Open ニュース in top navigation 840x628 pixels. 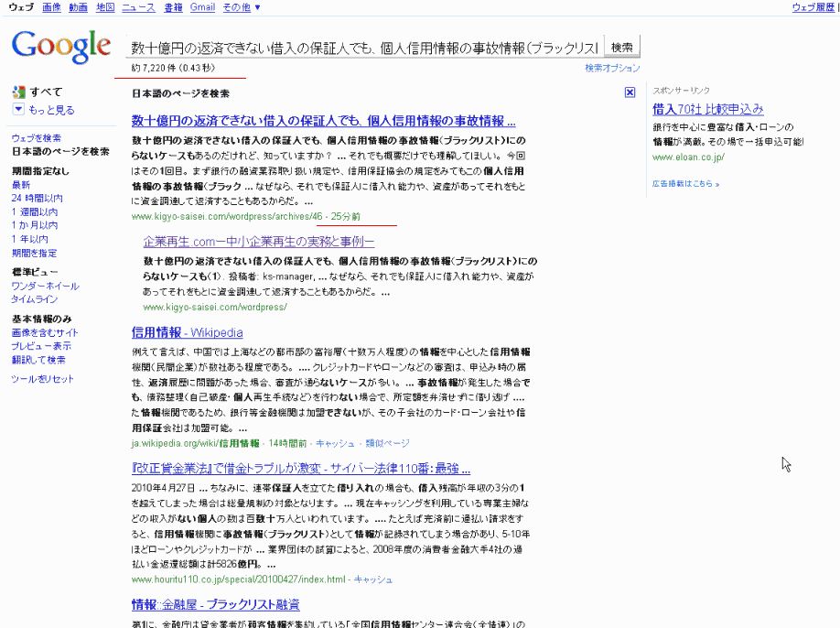click(138, 7)
